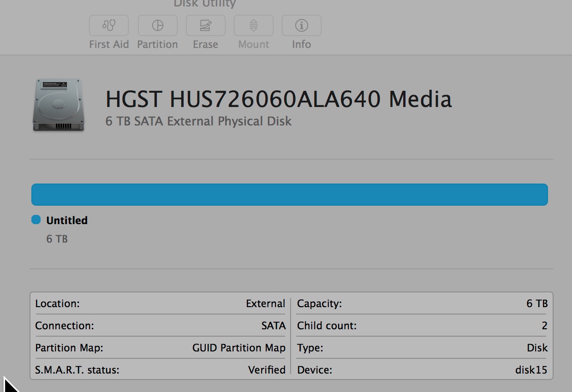Click the Connection: label
Screen dimensions: 572x392
click(65, 326)
